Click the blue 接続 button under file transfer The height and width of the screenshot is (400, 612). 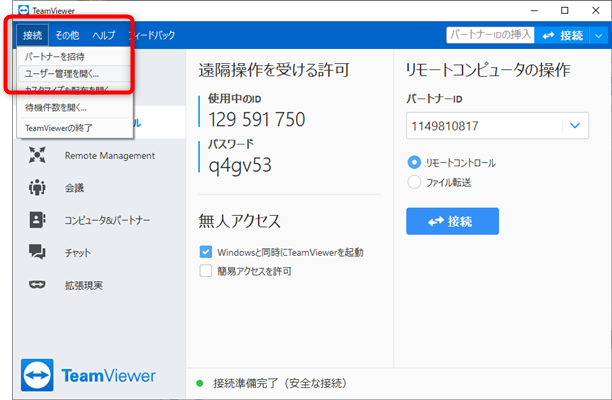[x=452, y=221]
